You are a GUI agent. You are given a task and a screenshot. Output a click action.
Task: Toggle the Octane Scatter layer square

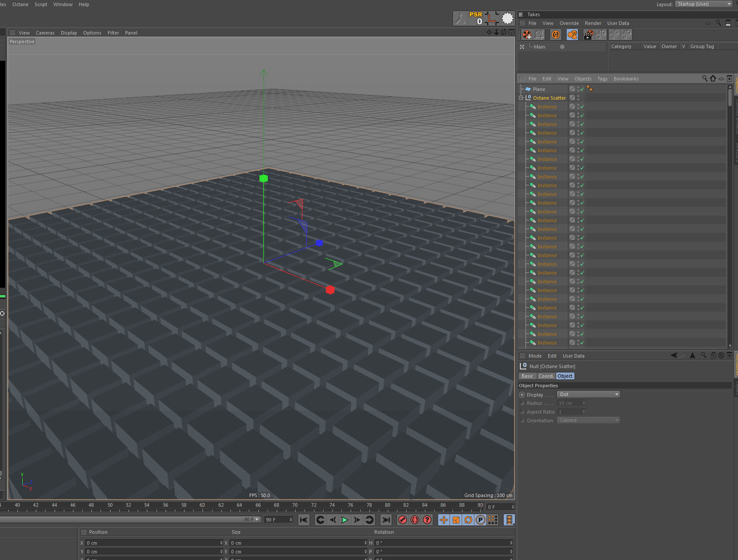(x=572, y=98)
